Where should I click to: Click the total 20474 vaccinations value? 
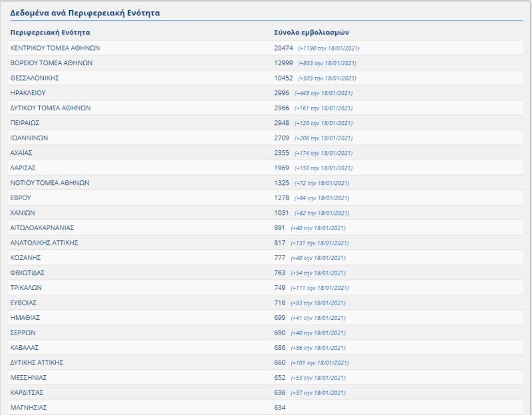click(x=283, y=48)
